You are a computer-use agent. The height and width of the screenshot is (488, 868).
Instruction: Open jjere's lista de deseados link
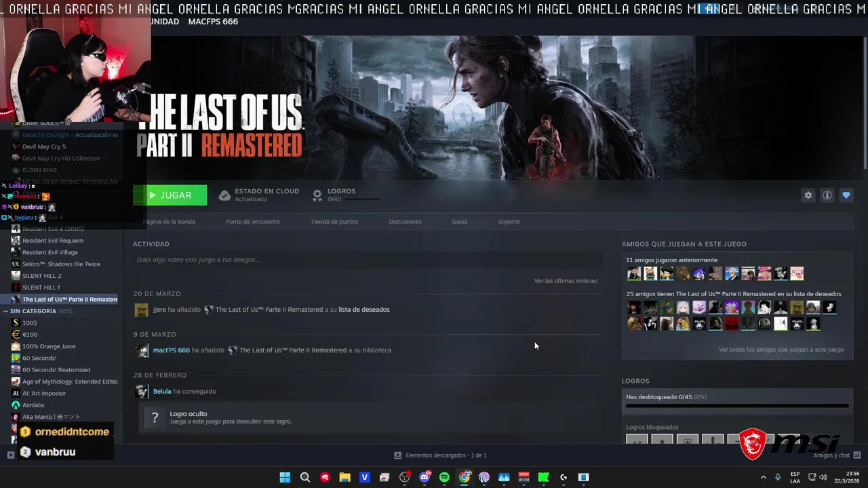364,310
